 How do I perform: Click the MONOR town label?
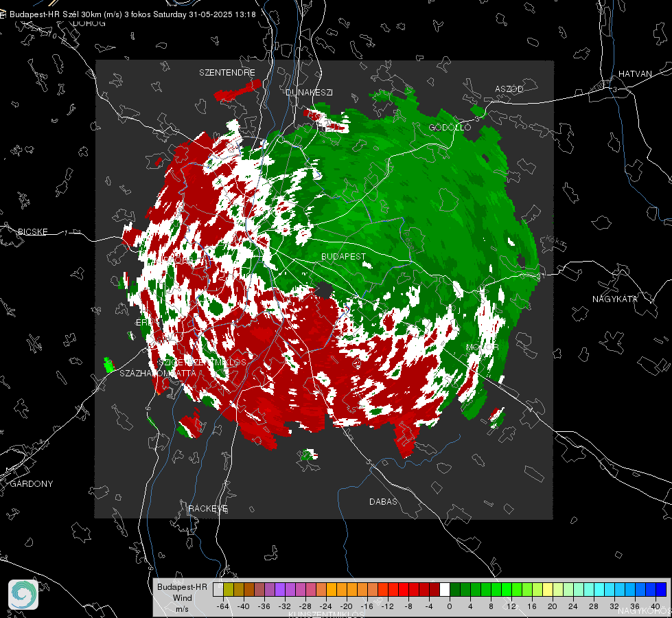[x=482, y=347]
